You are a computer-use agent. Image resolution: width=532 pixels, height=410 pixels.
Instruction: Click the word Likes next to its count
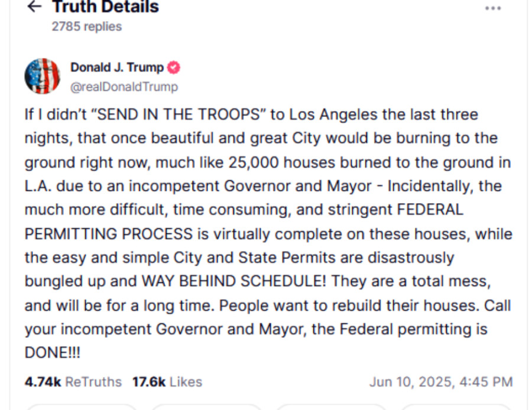click(186, 382)
